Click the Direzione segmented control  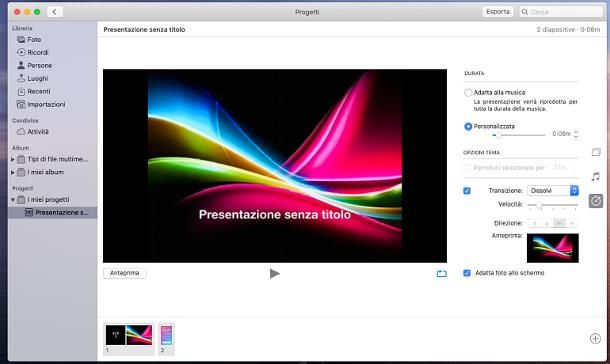tap(552, 223)
